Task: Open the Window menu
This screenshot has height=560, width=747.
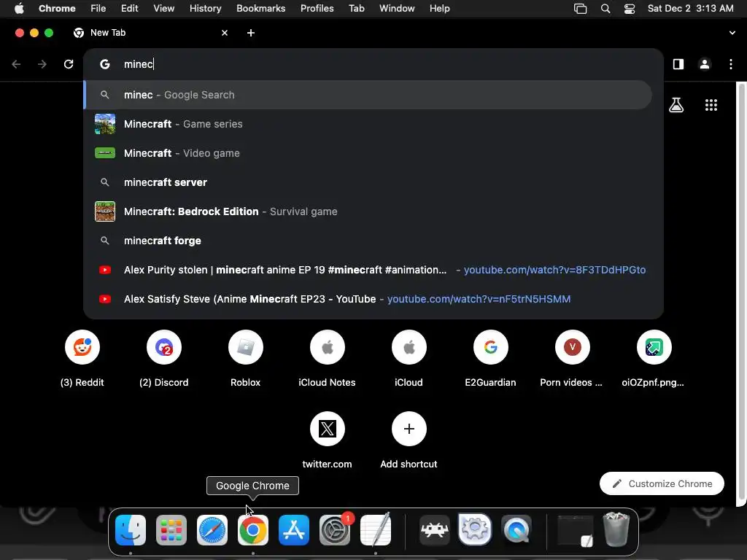Action: [x=397, y=9]
